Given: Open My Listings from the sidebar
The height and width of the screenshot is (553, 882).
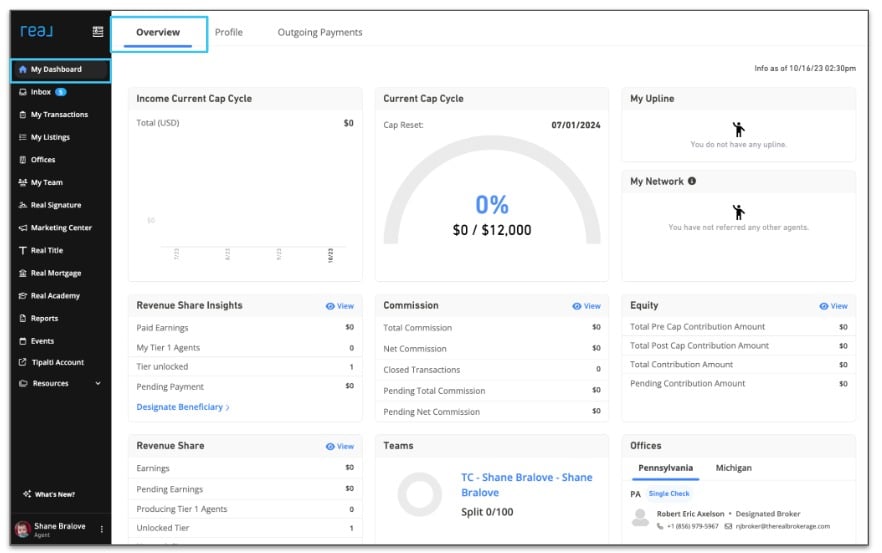Looking at the screenshot, I should click(50, 137).
